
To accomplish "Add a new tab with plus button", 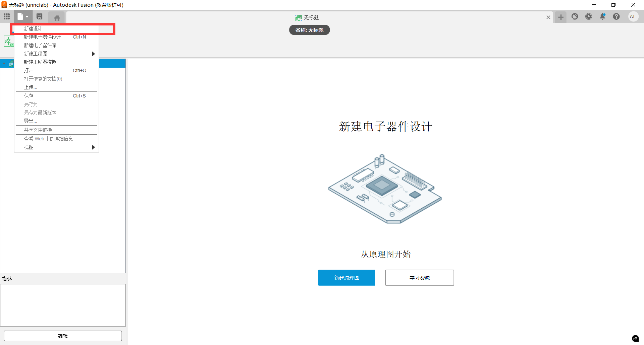I will coord(560,17).
